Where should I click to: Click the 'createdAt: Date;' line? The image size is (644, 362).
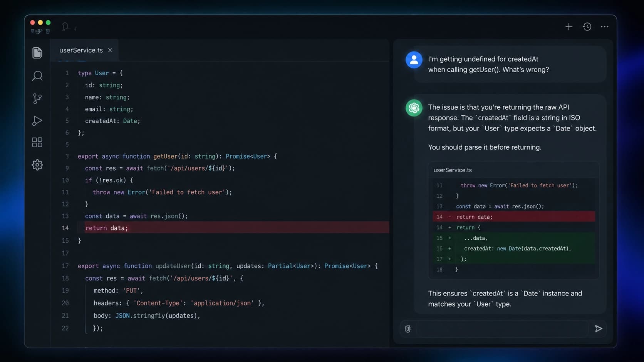[112, 121]
